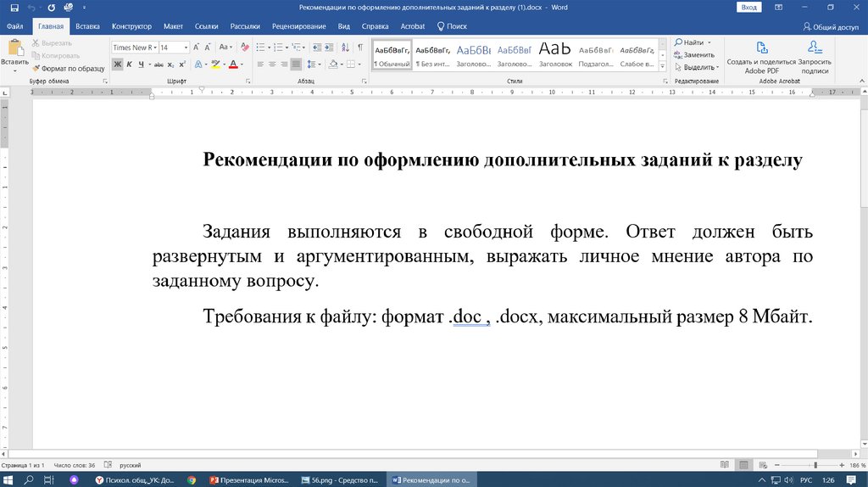This screenshot has height=487, width=868.
Task: Toggle show paragraph marks (¶)
Action: pos(360,48)
